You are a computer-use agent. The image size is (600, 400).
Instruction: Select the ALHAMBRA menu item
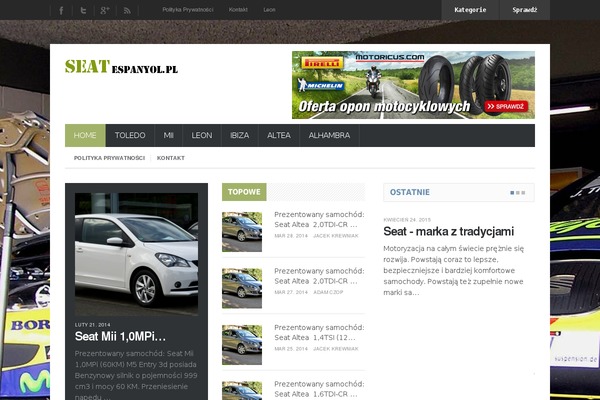click(329, 135)
